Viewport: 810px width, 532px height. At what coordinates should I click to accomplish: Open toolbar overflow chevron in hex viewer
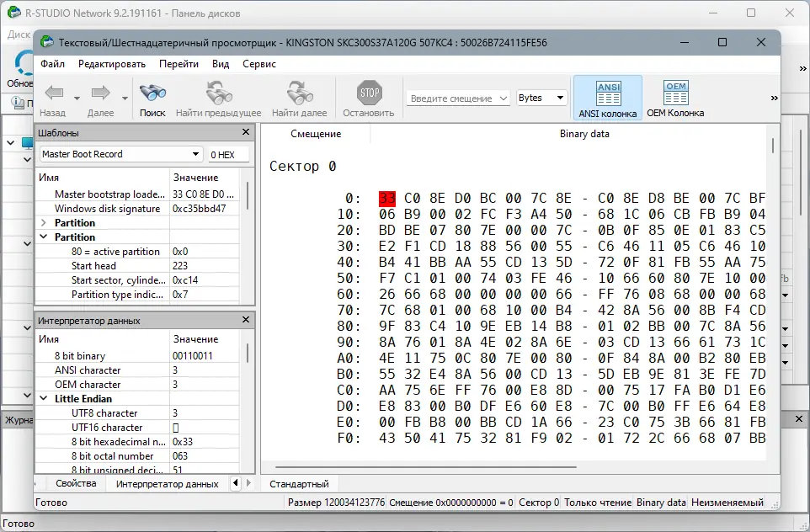coord(774,98)
